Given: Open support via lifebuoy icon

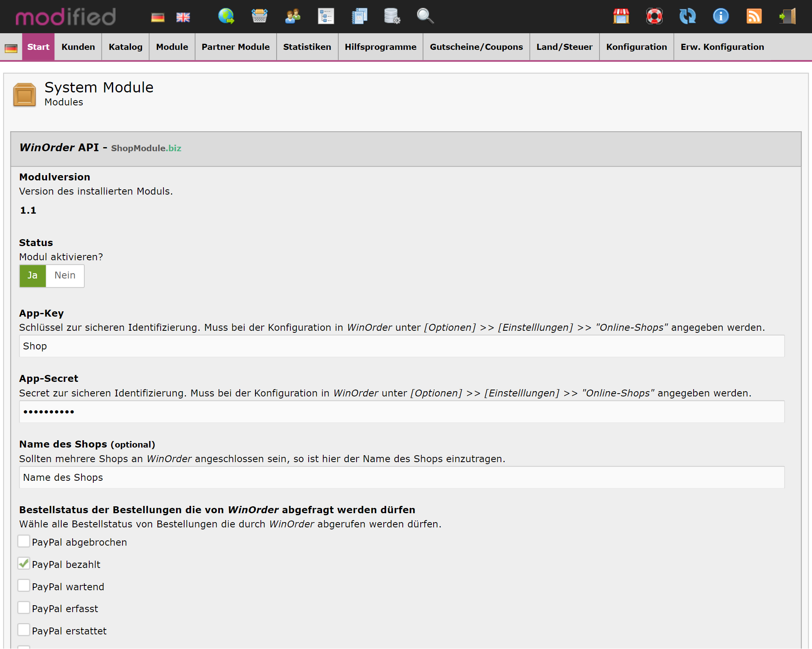Looking at the screenshot, I should 654,17.
